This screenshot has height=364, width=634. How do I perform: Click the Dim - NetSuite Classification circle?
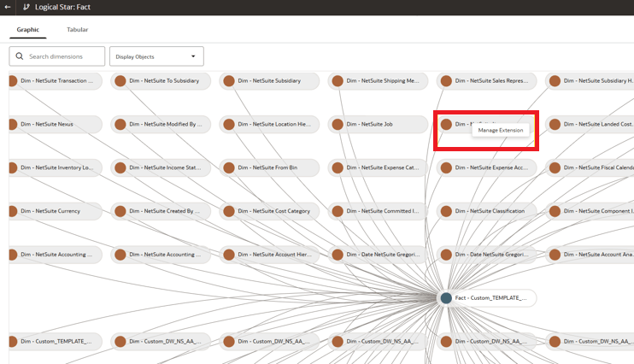click(446, 211)
